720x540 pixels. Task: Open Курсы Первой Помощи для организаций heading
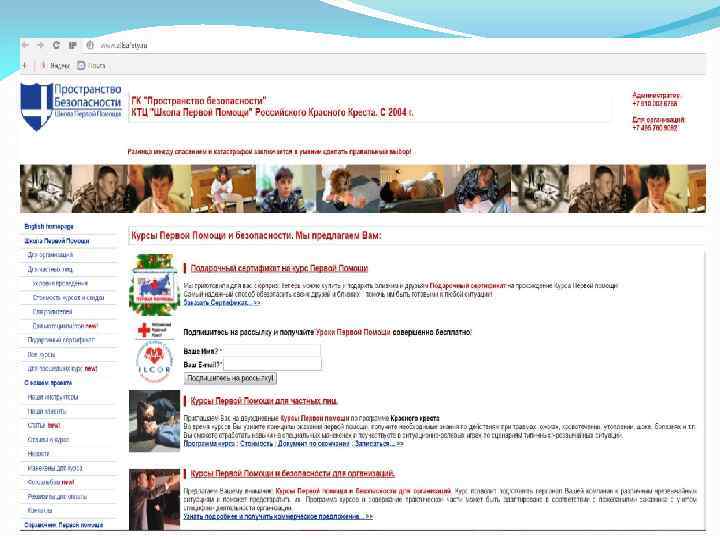292,473
